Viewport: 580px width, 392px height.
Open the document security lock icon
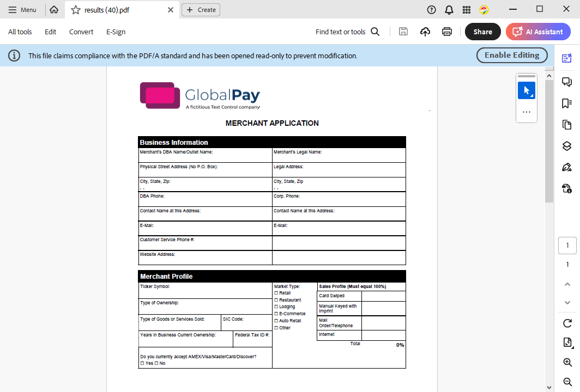click(567, 189)
